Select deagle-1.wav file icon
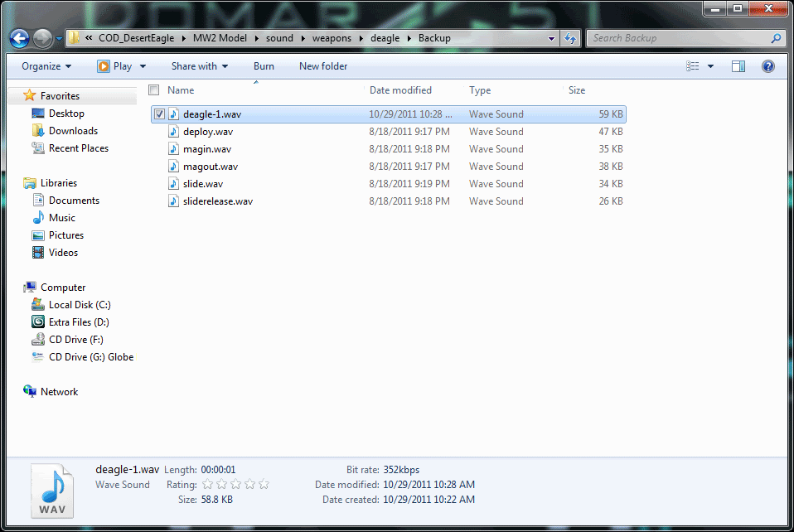 174,114
